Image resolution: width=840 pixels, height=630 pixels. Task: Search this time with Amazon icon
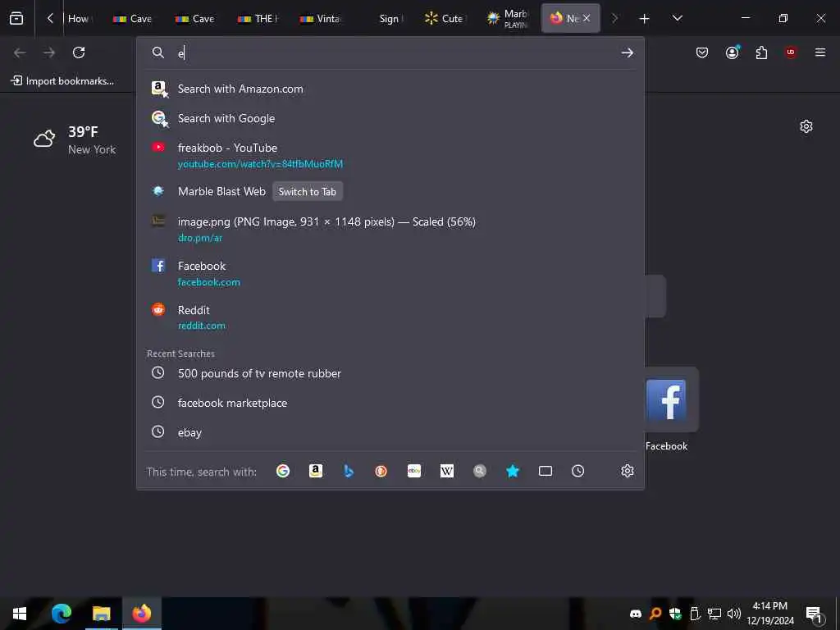316,471
